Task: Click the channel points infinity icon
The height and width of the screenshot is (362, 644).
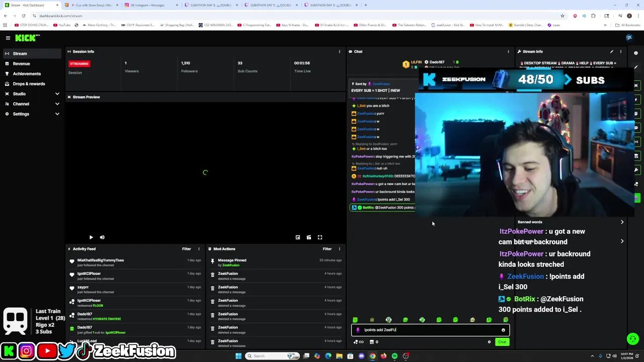Action: click(x=359, y=342)
